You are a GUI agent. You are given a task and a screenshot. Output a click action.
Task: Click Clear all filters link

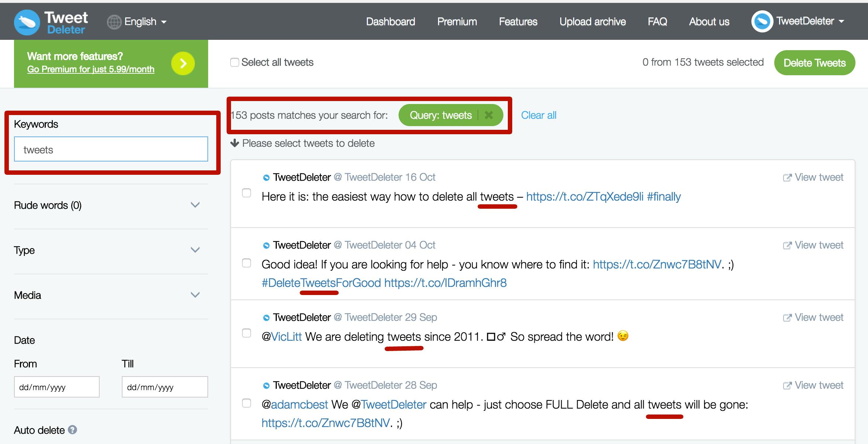[x=538, y=115]
